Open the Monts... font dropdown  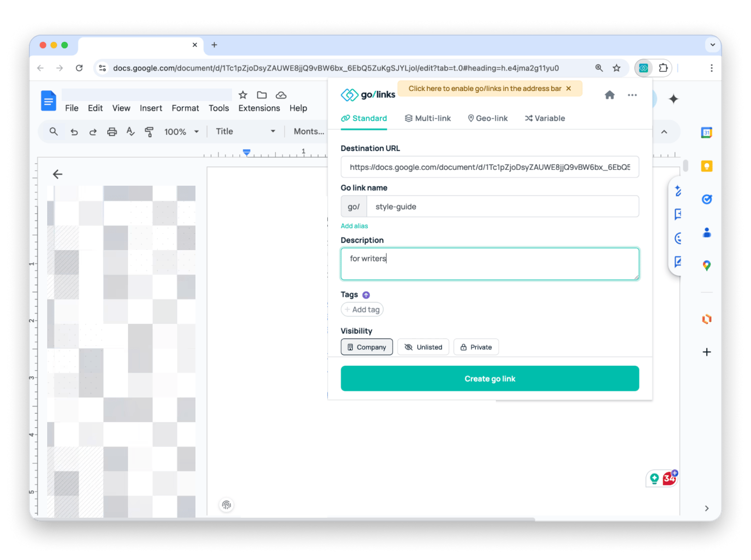click(309, 131)
